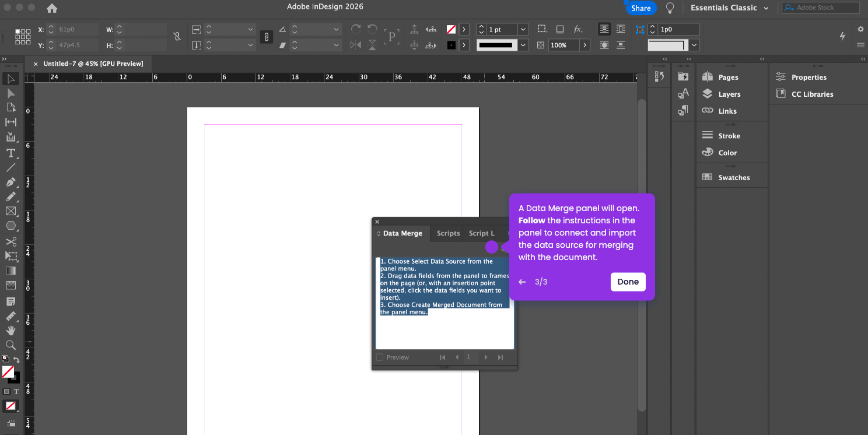Screen dimensions: 868x435
Task: Open the fx effects icon
Action: (x=578, y=29)
